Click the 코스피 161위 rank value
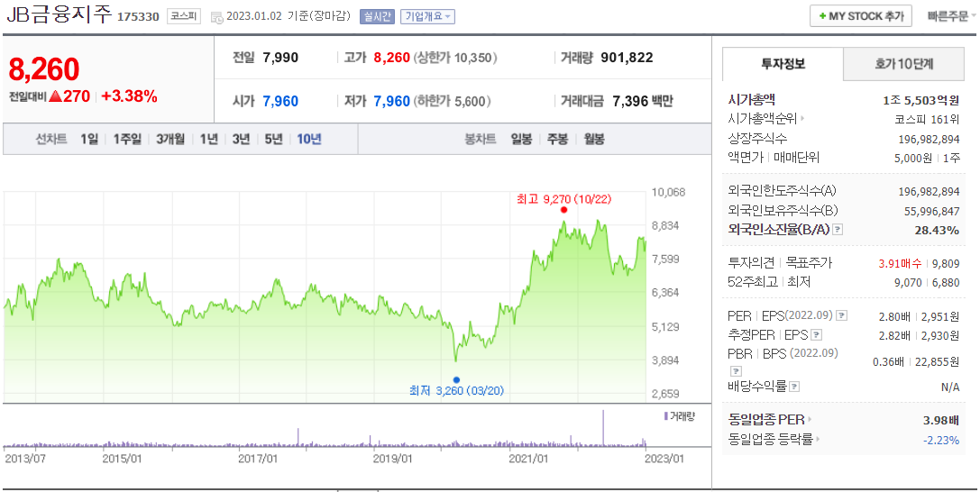Screen dimensions: 980x492 (x=928, y=119)
